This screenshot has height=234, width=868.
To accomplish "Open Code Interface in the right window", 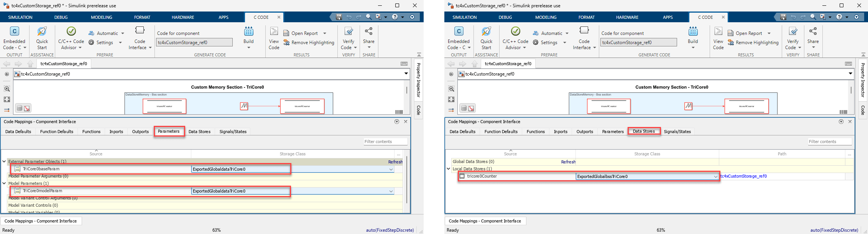I will pyautogui.click(x=584, y=38).
